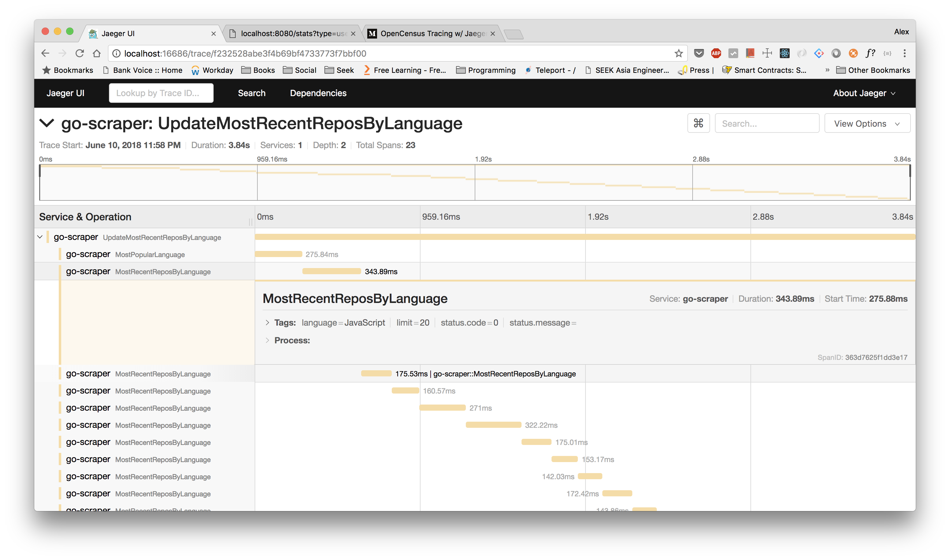Click the root span full-width bar

click(585, 237)
